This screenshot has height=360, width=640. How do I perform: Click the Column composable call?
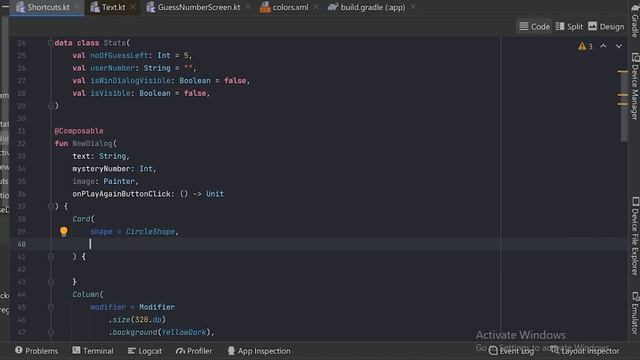86,294
